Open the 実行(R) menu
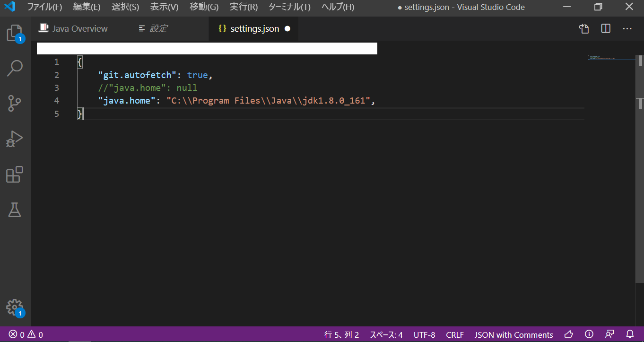Image resolution: width=644 pixels, height=342 pixels. [x=244, y=7]
